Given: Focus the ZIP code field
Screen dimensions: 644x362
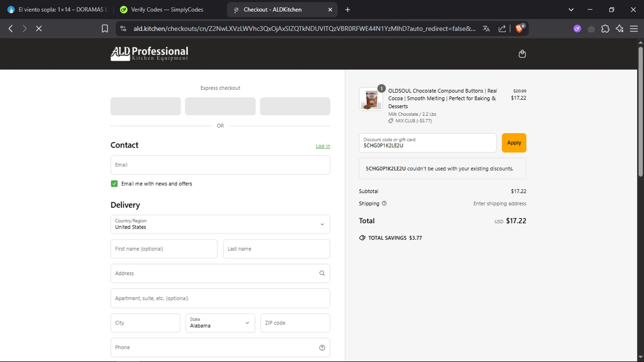Looking at the screenshot, I should [295, 323].
